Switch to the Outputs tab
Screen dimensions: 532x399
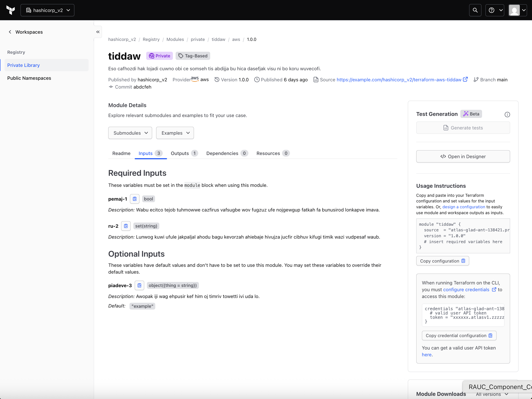[x=184, y=153]
